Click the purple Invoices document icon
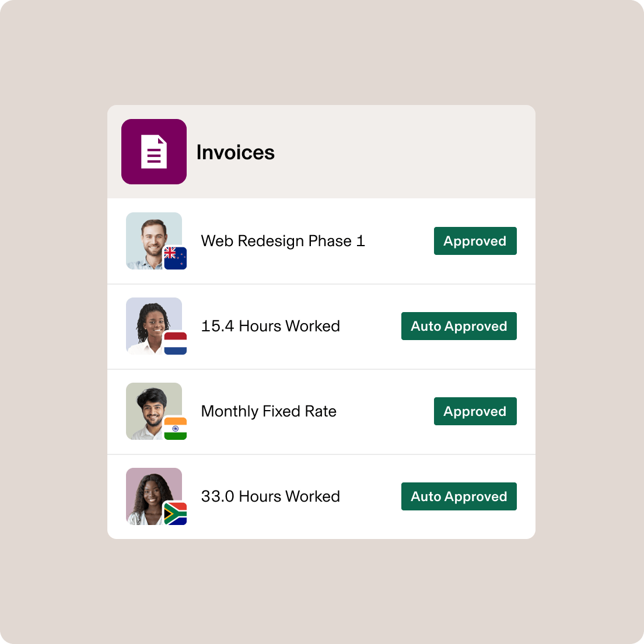The image size is (644, 644). (153, 152)
